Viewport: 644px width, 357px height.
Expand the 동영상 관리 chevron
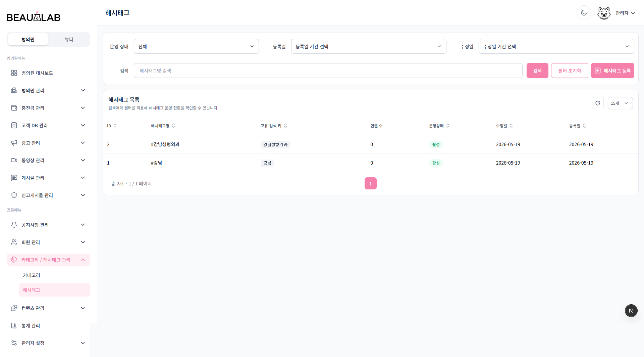coord(83,160)
